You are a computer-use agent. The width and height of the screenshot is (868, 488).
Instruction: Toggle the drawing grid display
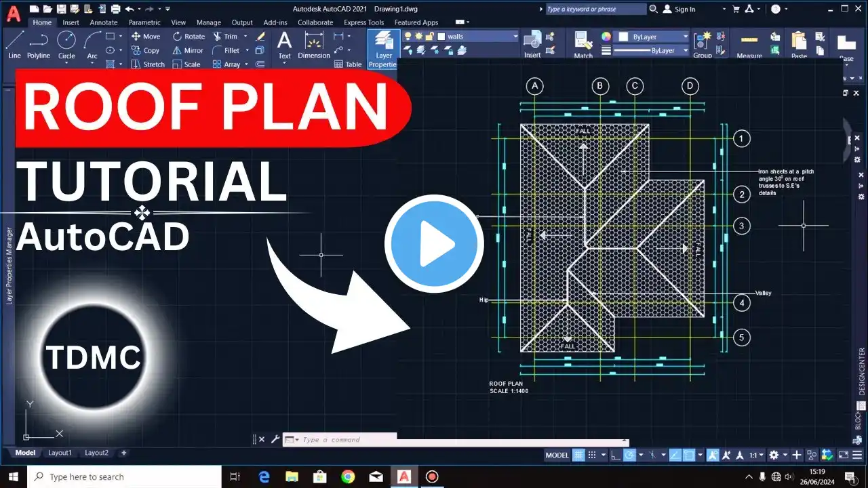pyautogui.click(x=578, y=455)
